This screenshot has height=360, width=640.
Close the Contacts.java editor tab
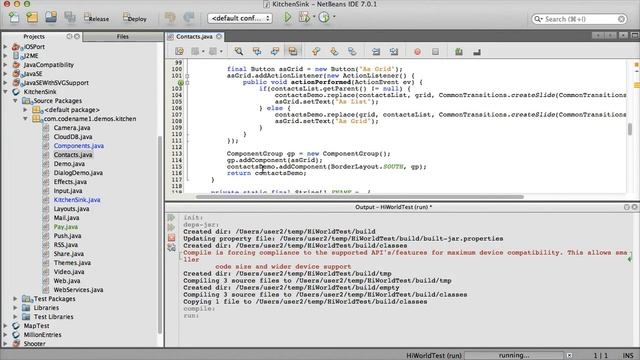coord(219,36)
